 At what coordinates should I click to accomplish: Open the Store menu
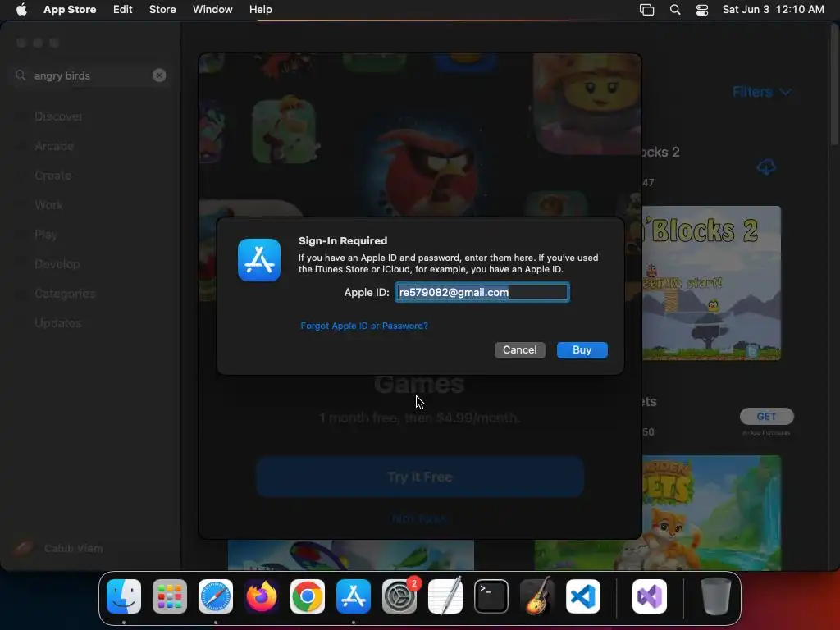[x=162, y=10]
